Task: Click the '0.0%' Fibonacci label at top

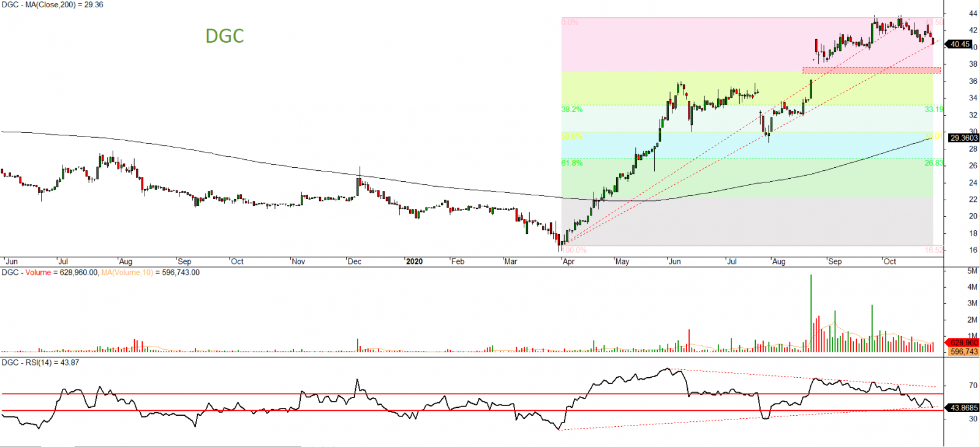Action: click(570, 23)
